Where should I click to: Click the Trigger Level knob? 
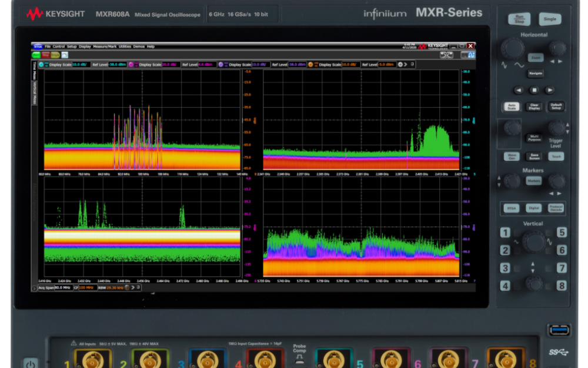click(x=556, y=128)
